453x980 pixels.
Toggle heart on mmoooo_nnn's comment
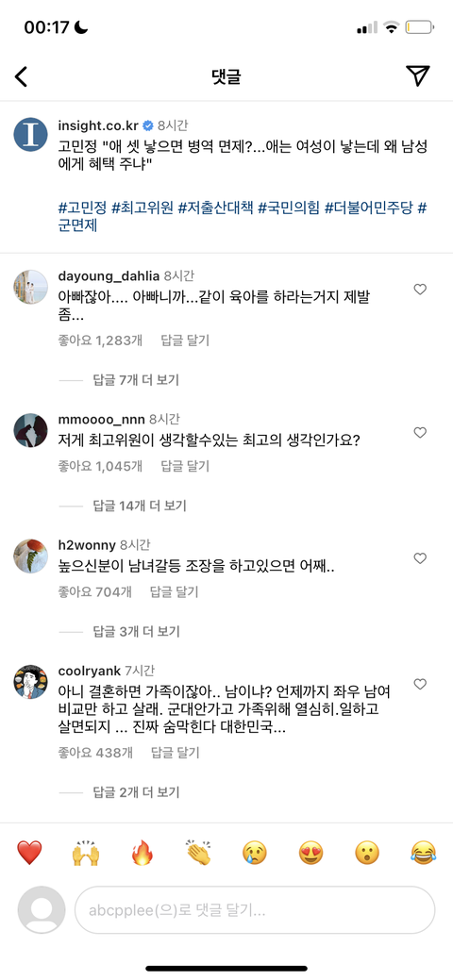[x=421, y=433]
